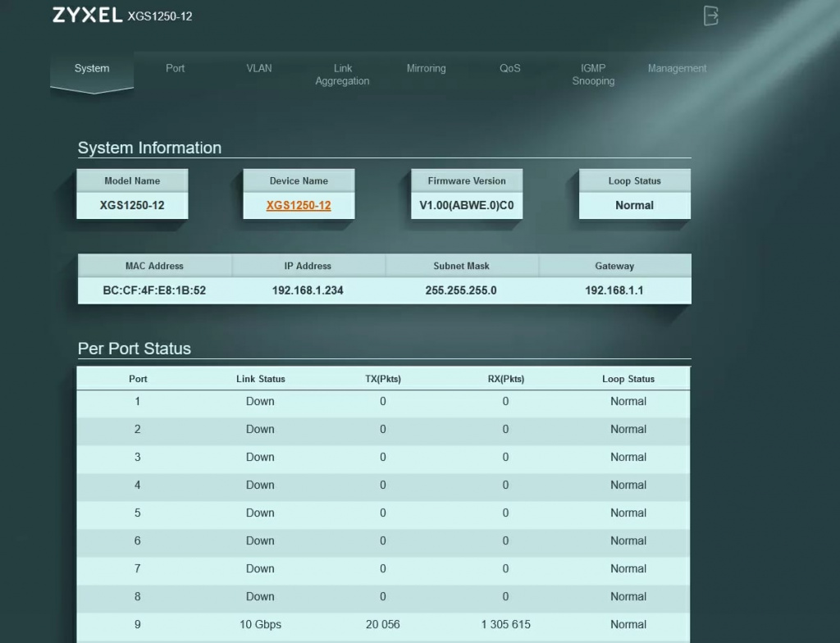
Task: Click the subnet mask 255.255.255.0
Action: tap(461, 290)
